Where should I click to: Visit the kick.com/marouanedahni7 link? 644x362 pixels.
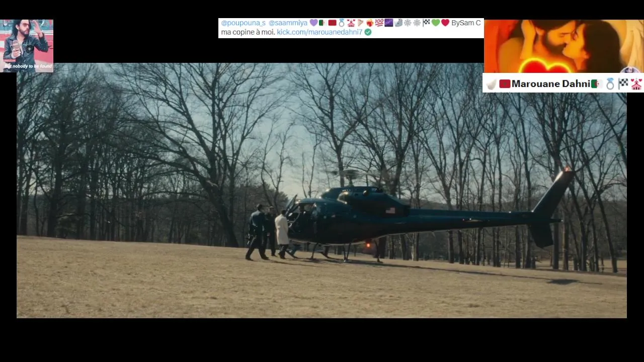(x=319, y=32)
